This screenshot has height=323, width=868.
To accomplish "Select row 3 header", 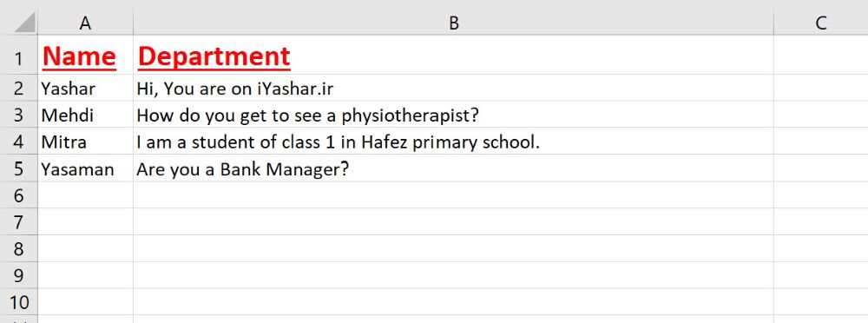I will click(19, 115).
